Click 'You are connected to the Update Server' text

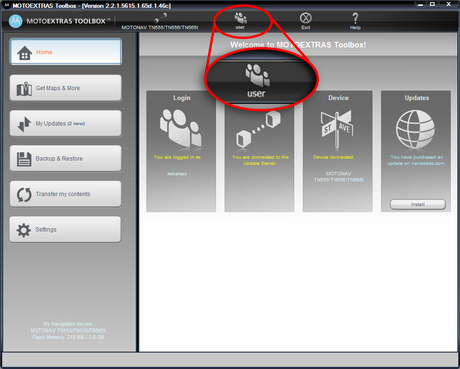(260, 160)
